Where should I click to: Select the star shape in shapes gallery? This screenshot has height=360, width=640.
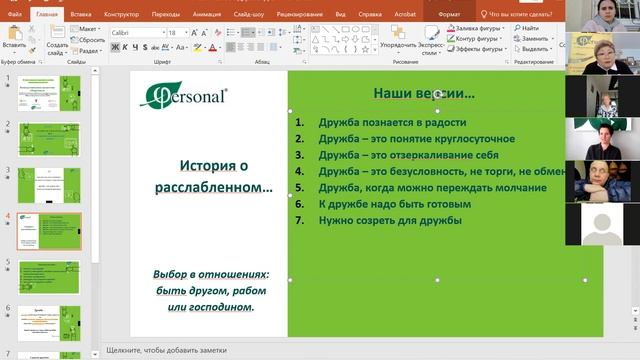pos(365,49)
